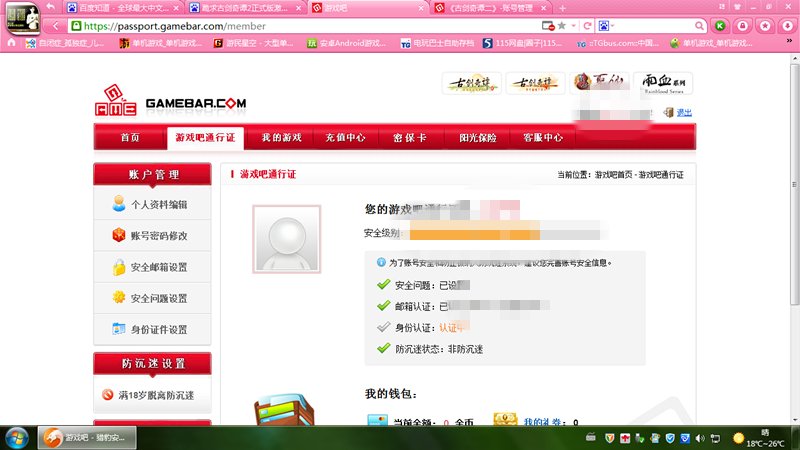The width and height of the screenshot is (800, 450).
Task: Open the 115网盘 bookmark
Action: click(x=523, y=43)
